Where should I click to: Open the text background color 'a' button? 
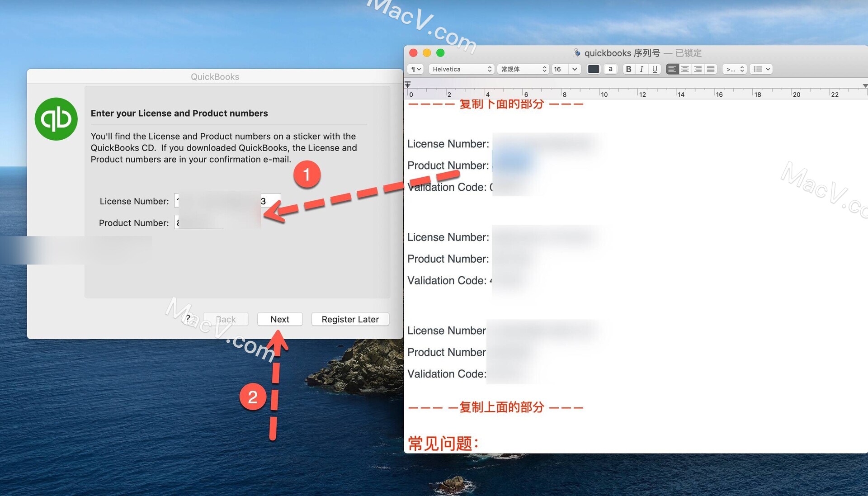(x=610, y=69)
